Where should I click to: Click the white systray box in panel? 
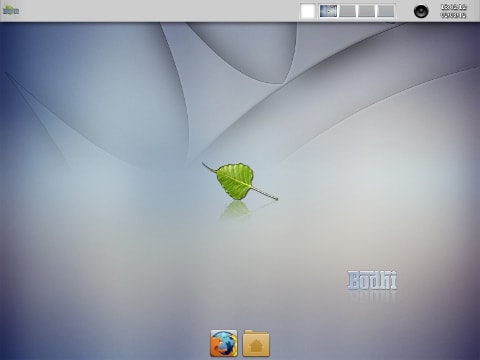click(308, 11)
